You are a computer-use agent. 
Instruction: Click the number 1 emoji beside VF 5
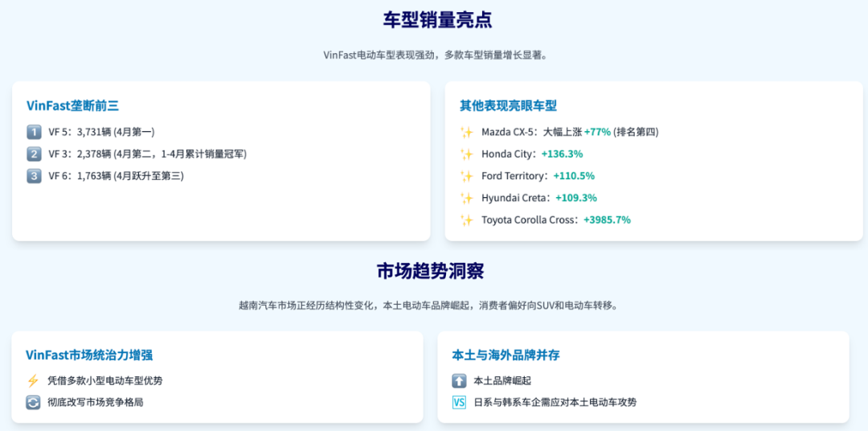33,132
